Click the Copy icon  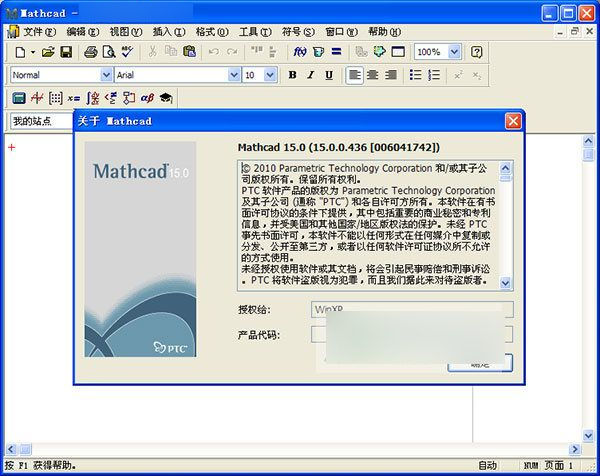[x=171, y=52]
